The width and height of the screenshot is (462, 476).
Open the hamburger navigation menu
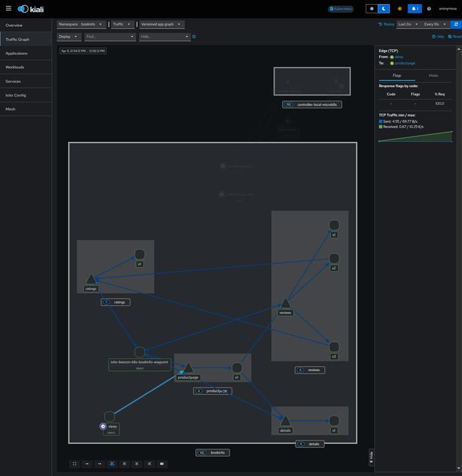pyautogui.click(x=9, y=9)
